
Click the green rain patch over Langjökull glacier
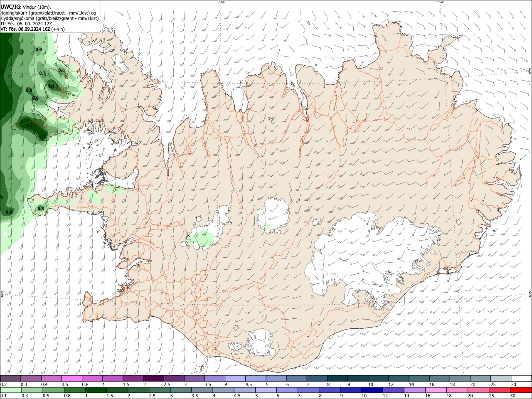tap(201, 239)
